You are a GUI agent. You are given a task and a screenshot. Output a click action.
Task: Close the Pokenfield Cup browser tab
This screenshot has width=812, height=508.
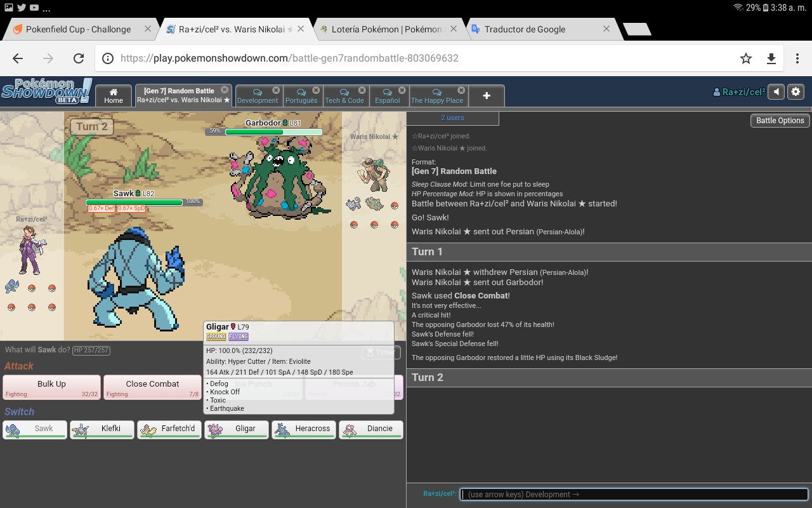148,29
